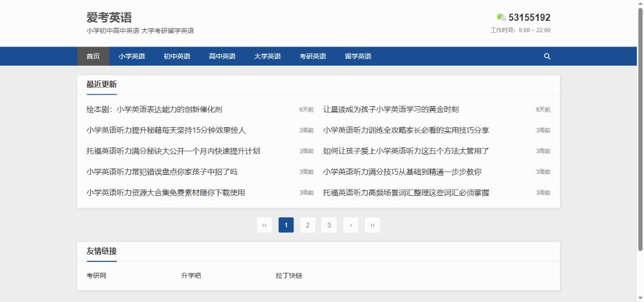Go to next page using right arrow
The width and height of the screenshot is (644, 302).
tap(351, 225)
